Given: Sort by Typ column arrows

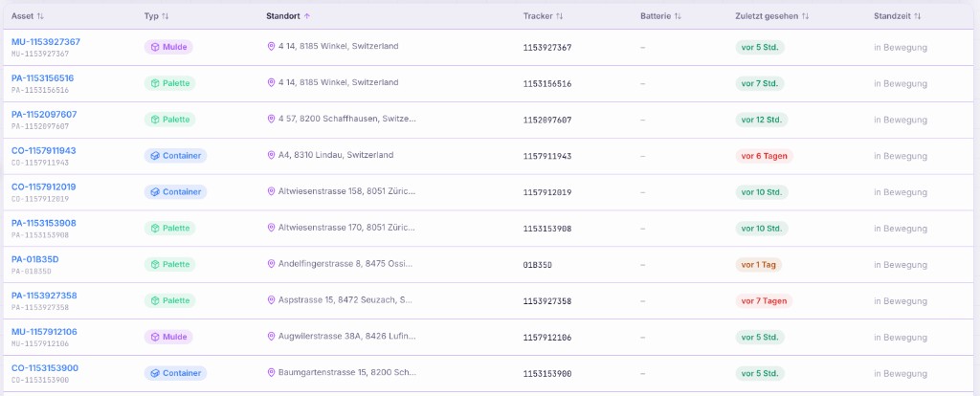Looking at the screenshot, I should point(165,16).
